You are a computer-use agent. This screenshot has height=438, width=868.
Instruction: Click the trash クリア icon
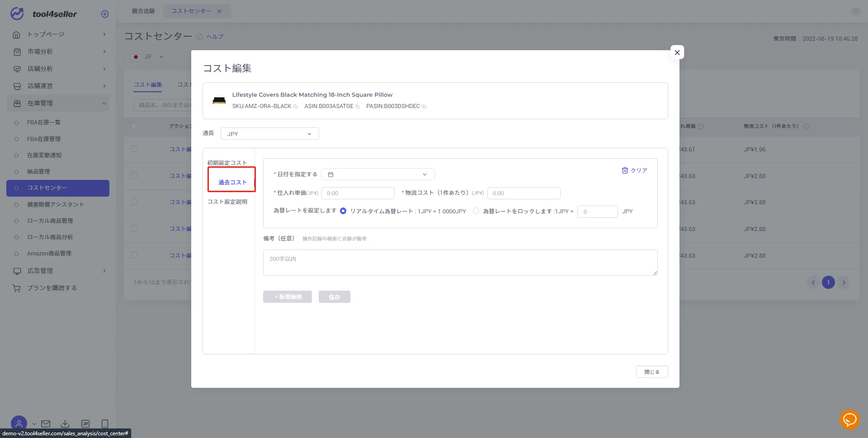[x=625, y=170]
